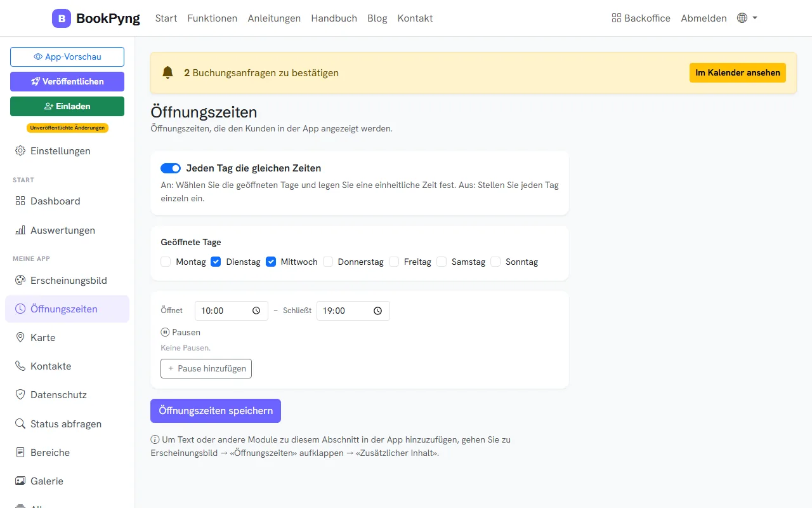Check the Donnerstag checkbox
Screen dimensions: 812x508
coord(328,262)
